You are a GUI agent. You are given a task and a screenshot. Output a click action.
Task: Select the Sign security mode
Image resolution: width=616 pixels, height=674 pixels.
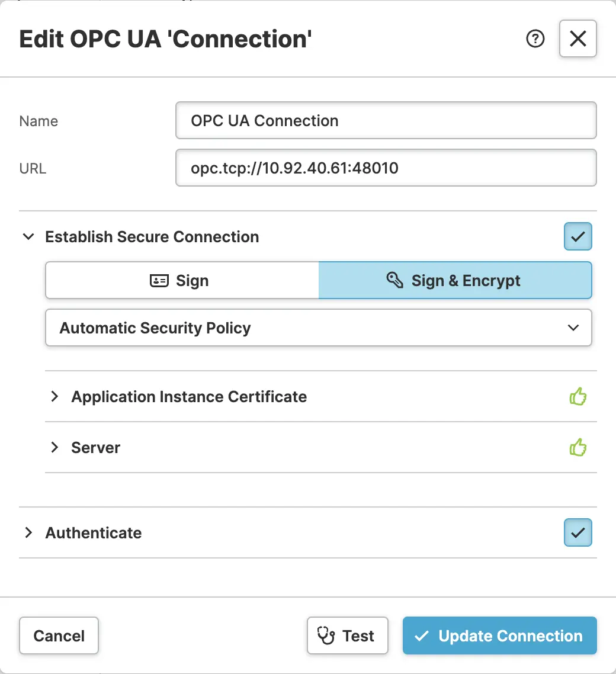(x=182, y=281)
